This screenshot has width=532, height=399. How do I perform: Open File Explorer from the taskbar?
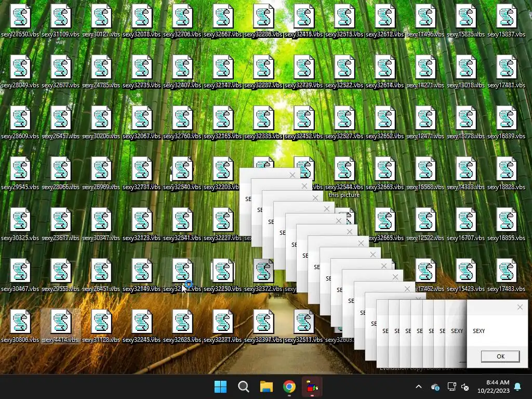coord(267,387)
